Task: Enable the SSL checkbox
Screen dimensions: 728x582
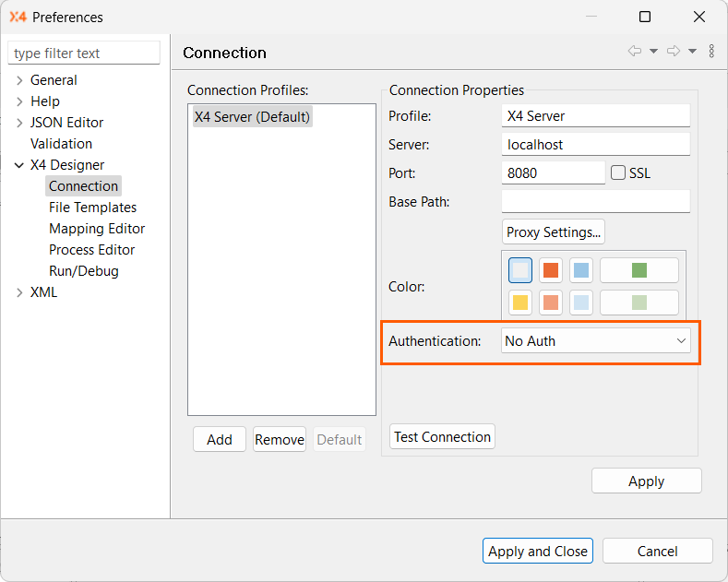Action: tap(618, 172)
